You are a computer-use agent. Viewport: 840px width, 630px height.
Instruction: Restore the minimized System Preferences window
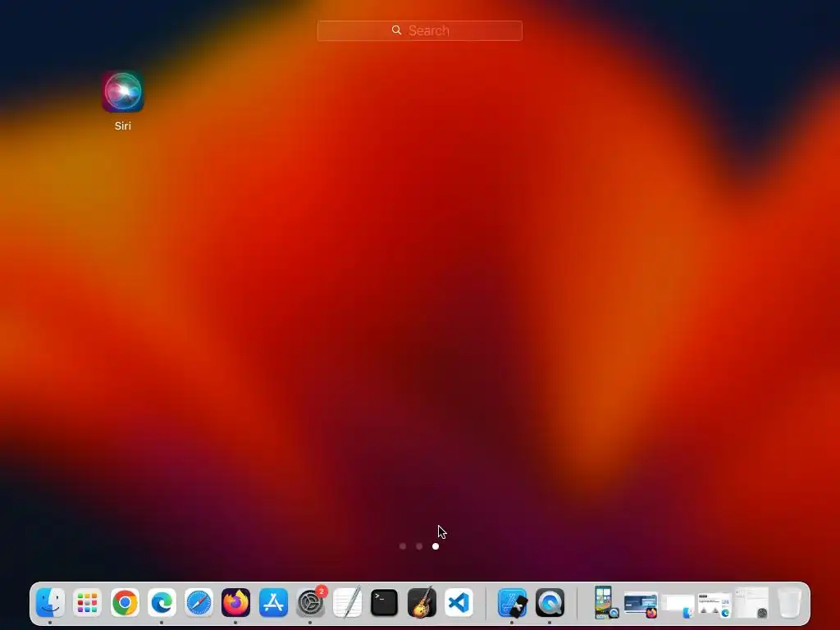coord(751,603)
